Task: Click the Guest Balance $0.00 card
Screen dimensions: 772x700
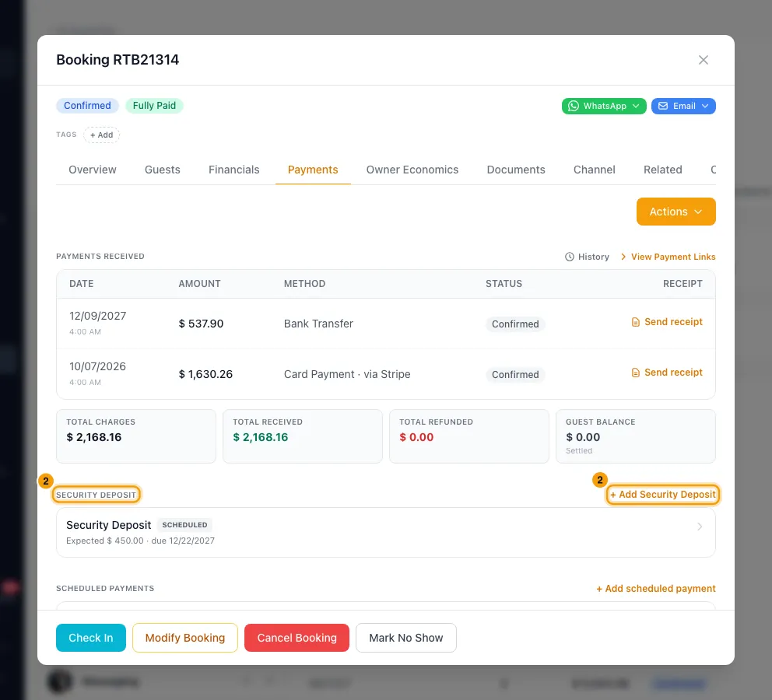Action: (636, 436)
